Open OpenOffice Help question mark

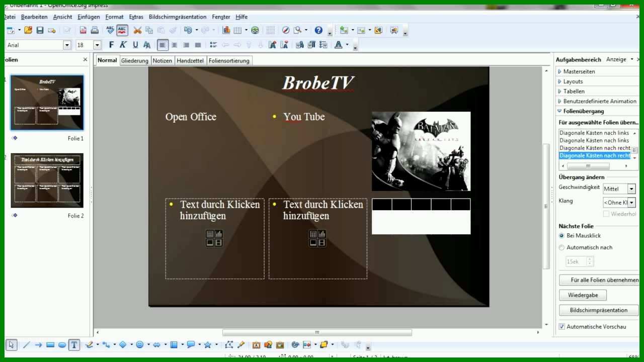(x=318, y=30)
